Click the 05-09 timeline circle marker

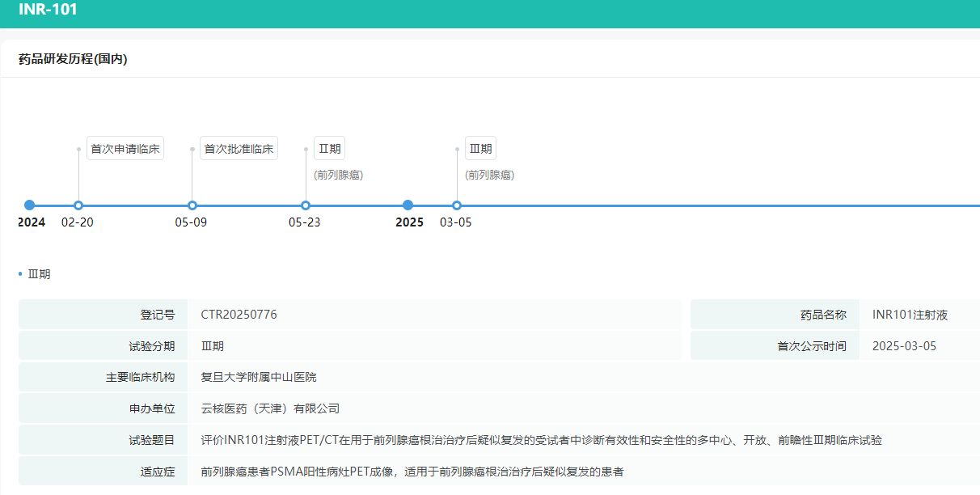click(x=192, y=205)
